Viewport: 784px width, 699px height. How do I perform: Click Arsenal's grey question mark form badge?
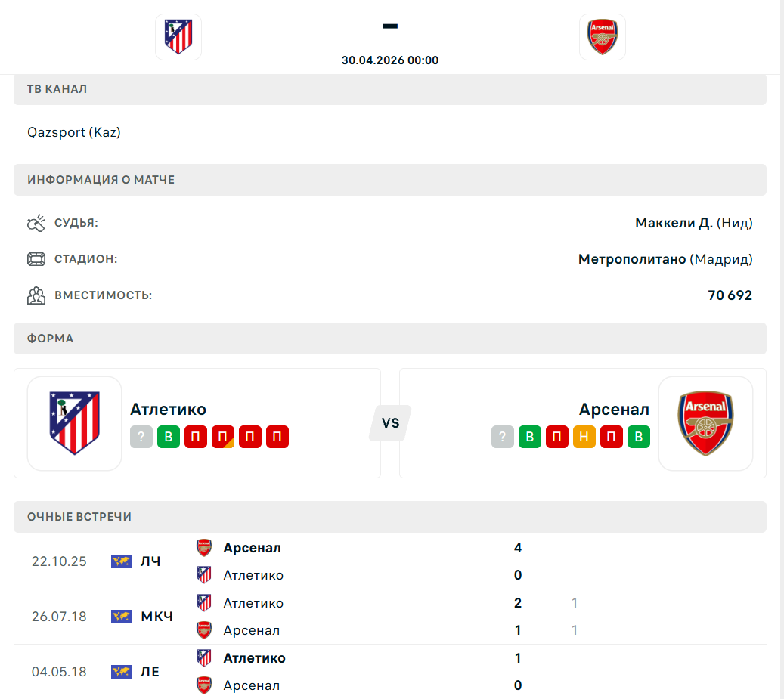tap(503, 437)
